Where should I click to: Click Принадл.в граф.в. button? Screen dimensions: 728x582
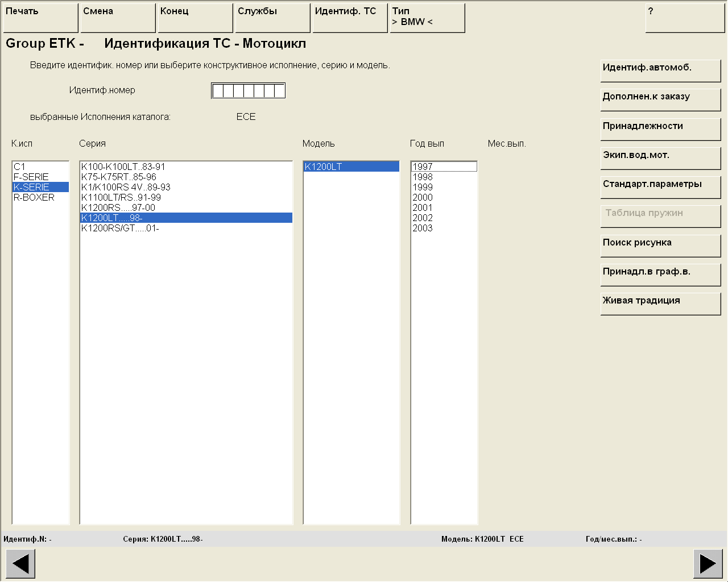tap(660, 275)
